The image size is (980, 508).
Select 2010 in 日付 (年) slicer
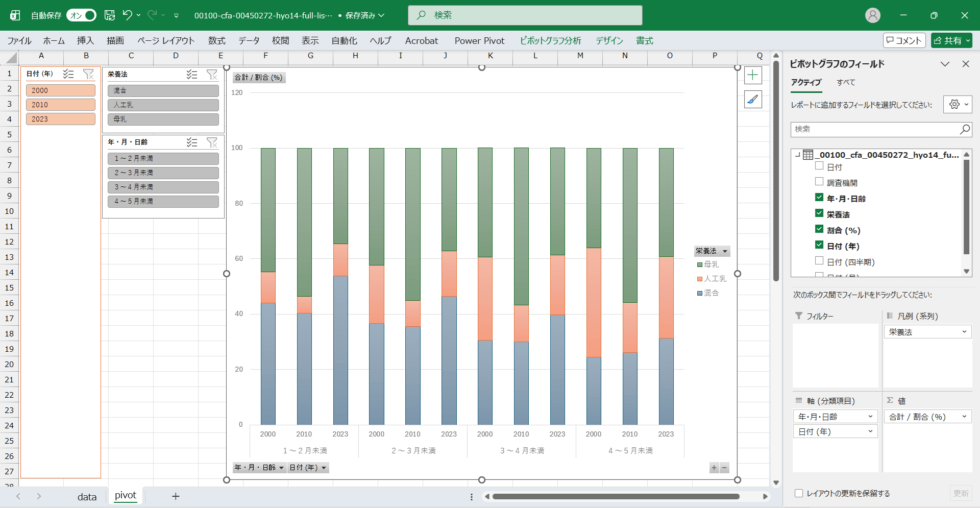point(60,105)
